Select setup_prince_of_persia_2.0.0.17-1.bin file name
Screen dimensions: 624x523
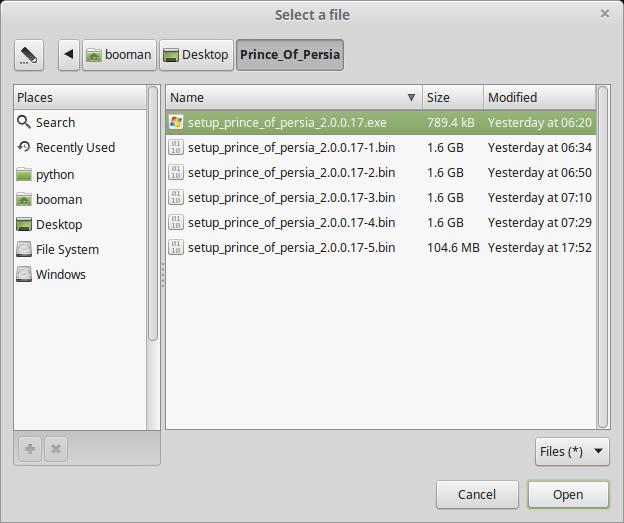point(291,148)
